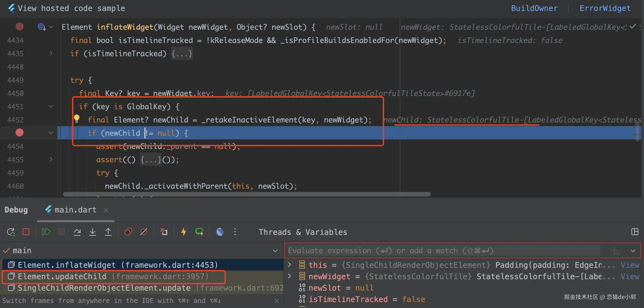Trigger Flutter Hot Reload lightning icon
The height and width of the screenshot is (308, 644).
click(183, 232)
